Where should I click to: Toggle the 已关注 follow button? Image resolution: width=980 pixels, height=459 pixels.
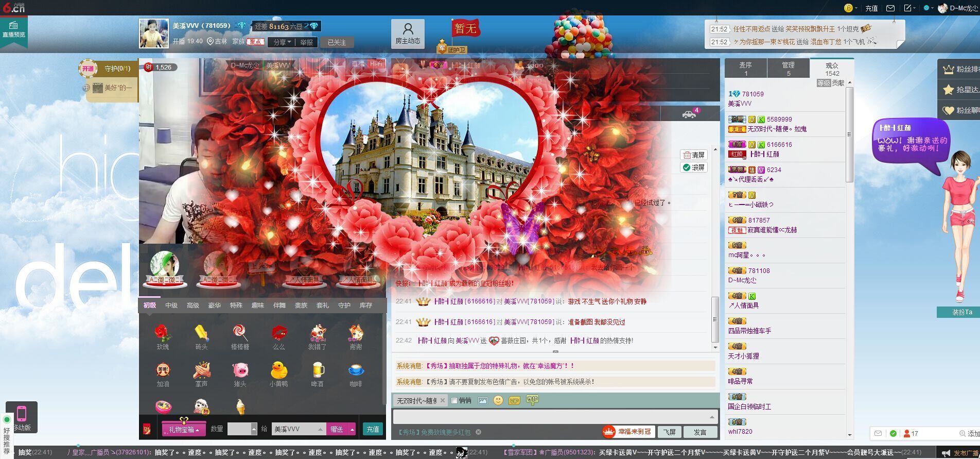point(337,42)
